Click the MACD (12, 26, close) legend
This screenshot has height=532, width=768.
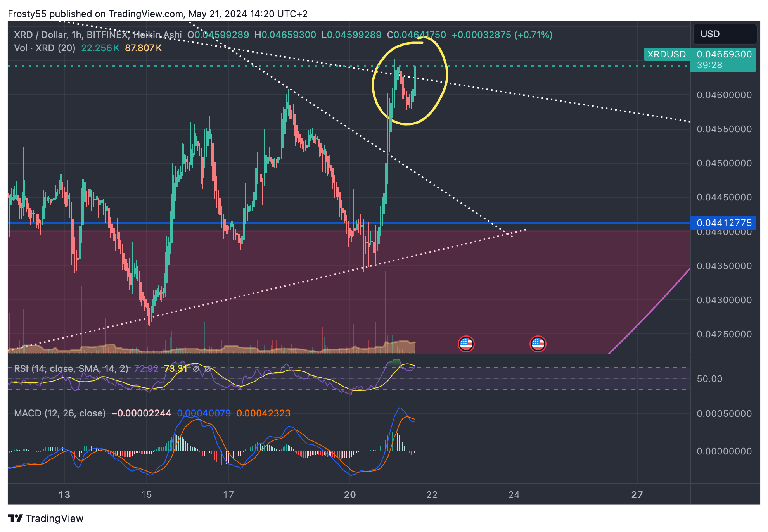coord(60,413)
